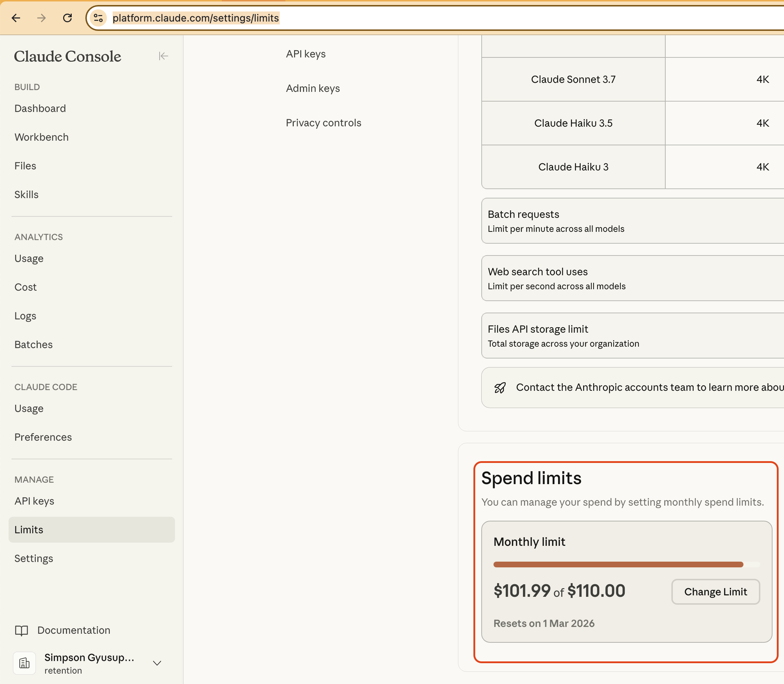Go to Analytics Cost page
Screen dimensions: 784x684
[x=25, y=287]
